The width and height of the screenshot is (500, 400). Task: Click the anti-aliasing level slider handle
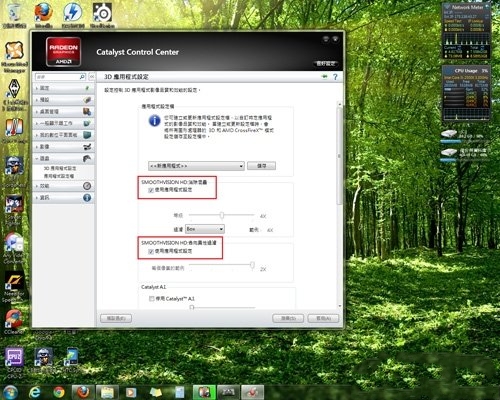pyautogui.click(x=222, y=216)
